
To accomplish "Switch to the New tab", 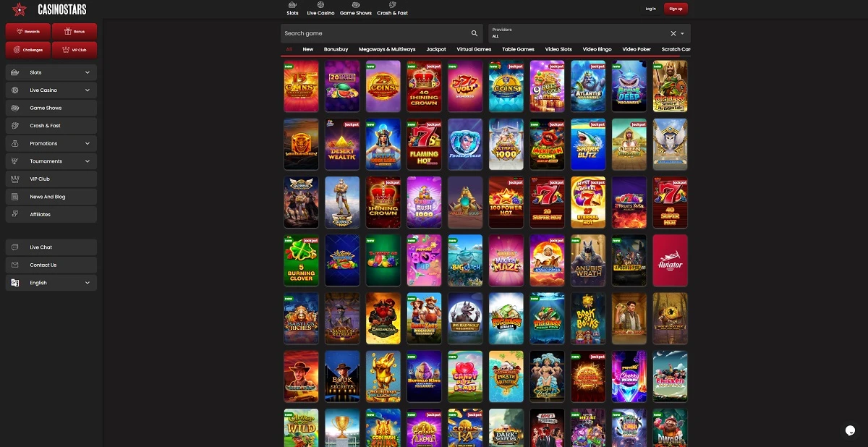I will [308, 49].
